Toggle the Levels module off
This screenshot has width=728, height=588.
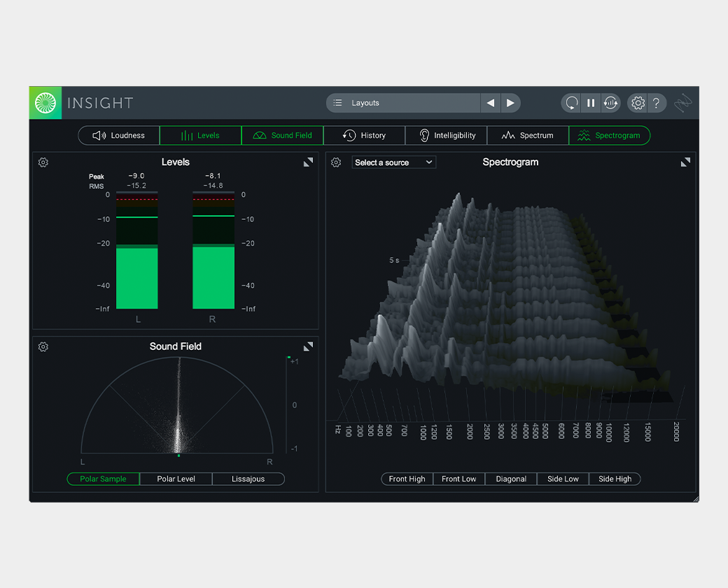(201, 135)
